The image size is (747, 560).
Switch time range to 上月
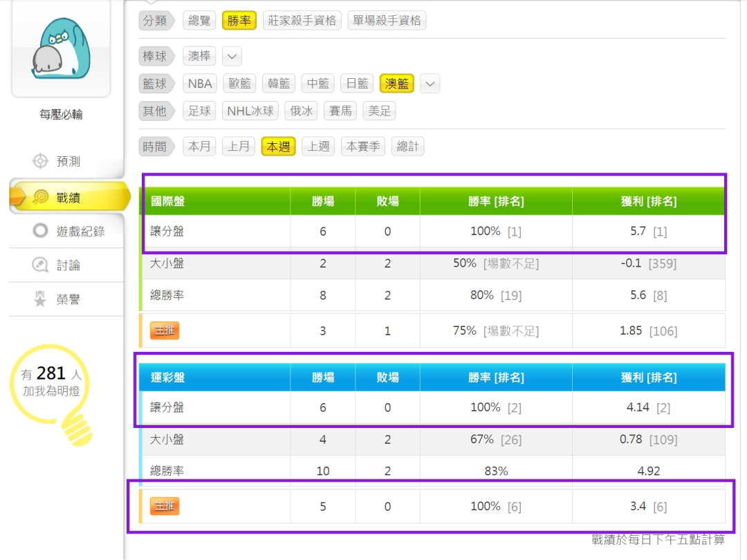click(x=239, y=146)
